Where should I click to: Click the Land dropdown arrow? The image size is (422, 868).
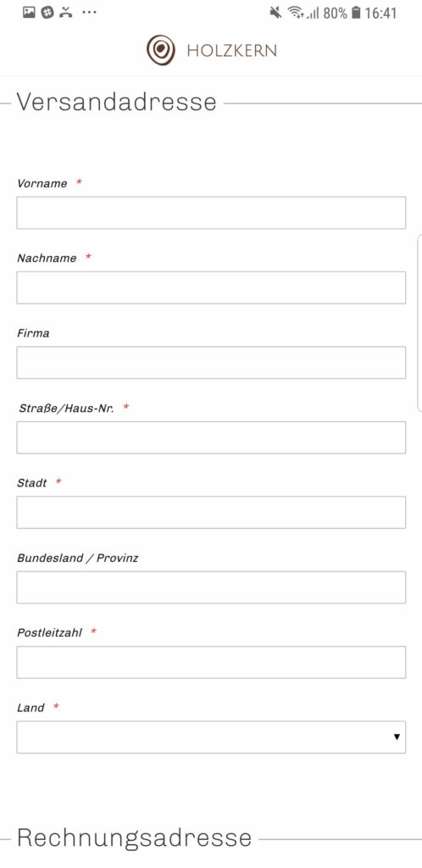(x=396, y=737)
